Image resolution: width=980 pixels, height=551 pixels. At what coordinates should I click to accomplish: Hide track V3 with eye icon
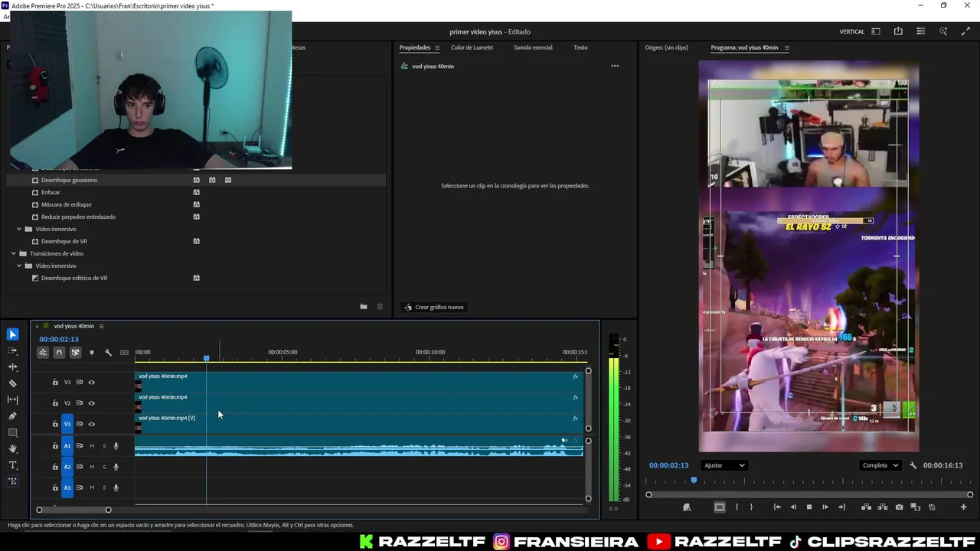point(91,382)
